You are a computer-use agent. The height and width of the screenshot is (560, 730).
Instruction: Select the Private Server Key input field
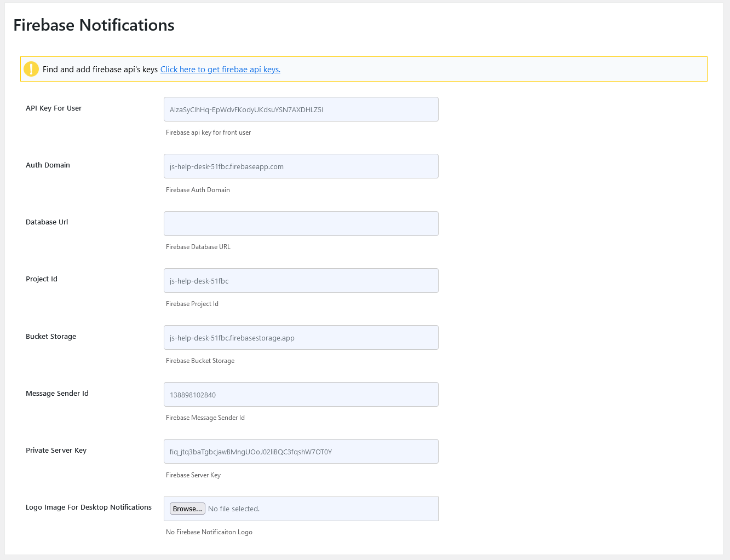[x=301, y=452]
